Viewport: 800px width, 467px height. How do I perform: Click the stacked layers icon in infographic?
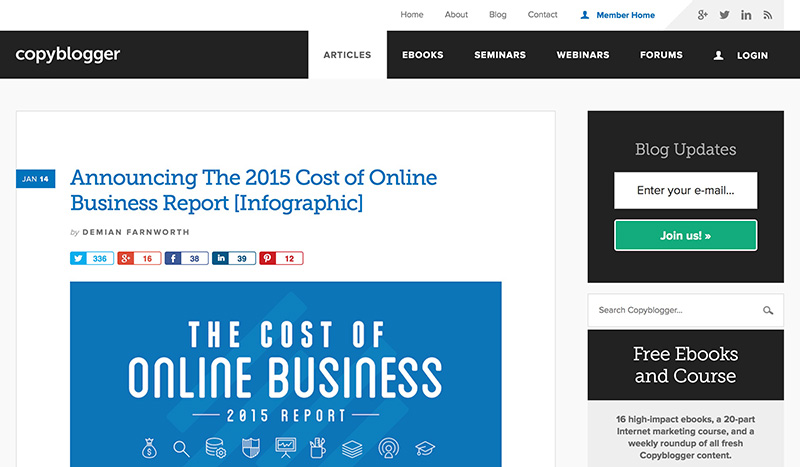pos(352,449)
